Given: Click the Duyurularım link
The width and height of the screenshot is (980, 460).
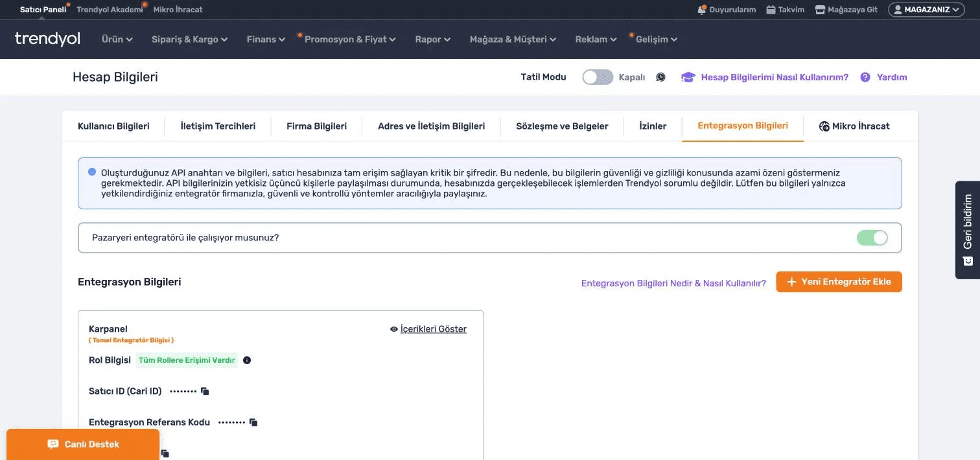Looking at the screenshot, I should (x=732, y=10).
